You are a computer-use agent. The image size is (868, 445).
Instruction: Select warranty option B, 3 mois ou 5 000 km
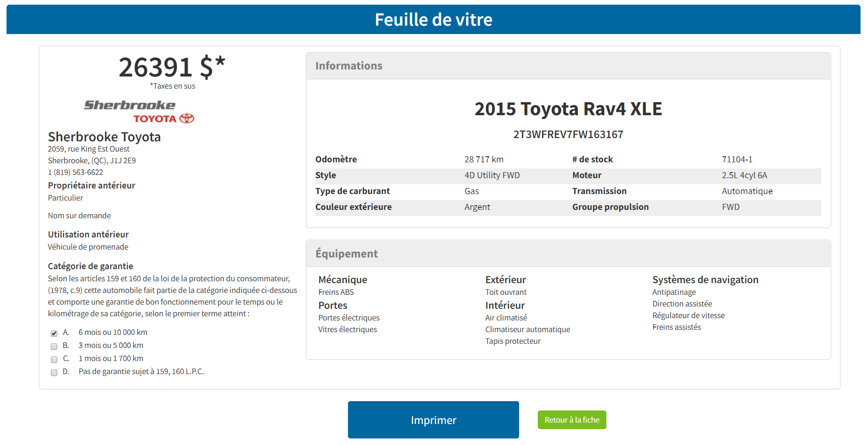click(54, 346)
